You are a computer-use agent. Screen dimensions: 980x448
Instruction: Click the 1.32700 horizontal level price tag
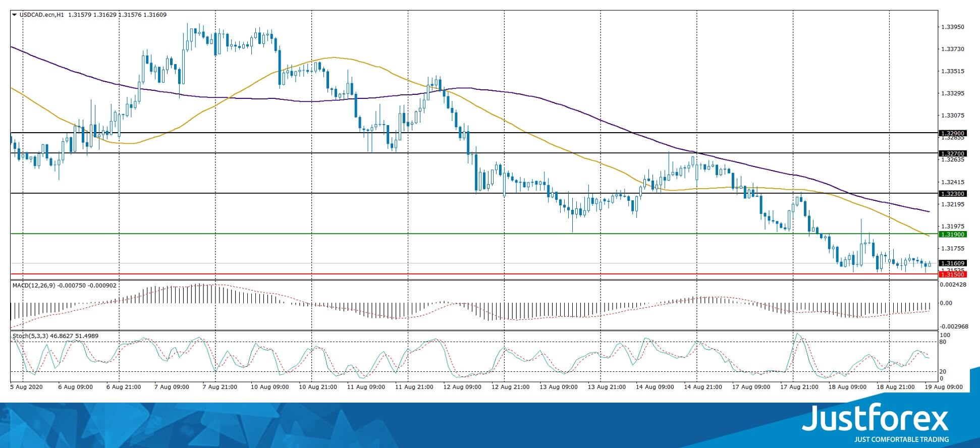tap(952, 153)
